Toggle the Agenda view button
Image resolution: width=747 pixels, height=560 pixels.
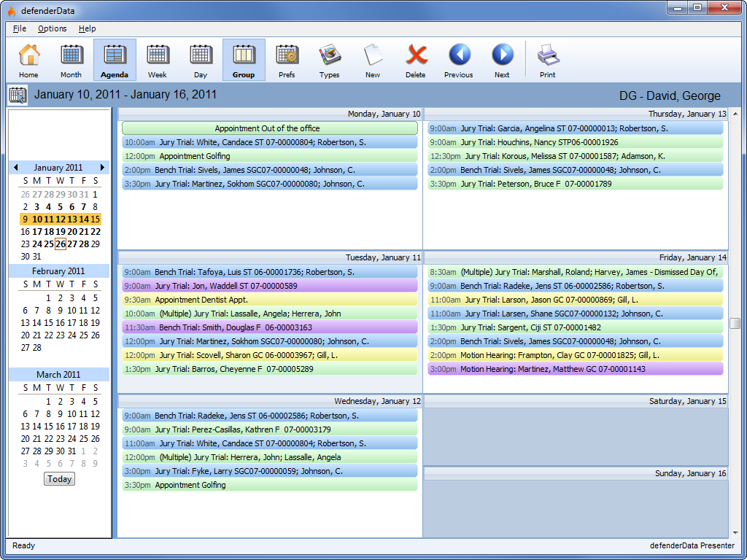click(x=115, y=60)
